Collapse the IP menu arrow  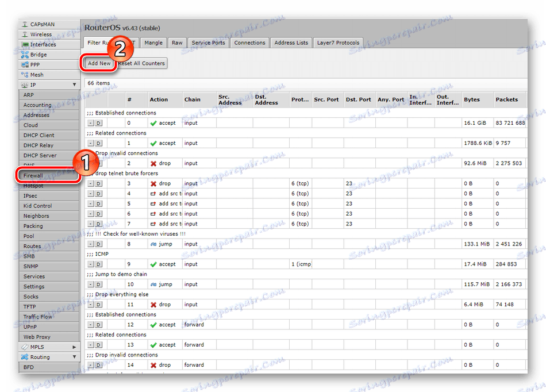pyautogui.click(x=74, y=84)
